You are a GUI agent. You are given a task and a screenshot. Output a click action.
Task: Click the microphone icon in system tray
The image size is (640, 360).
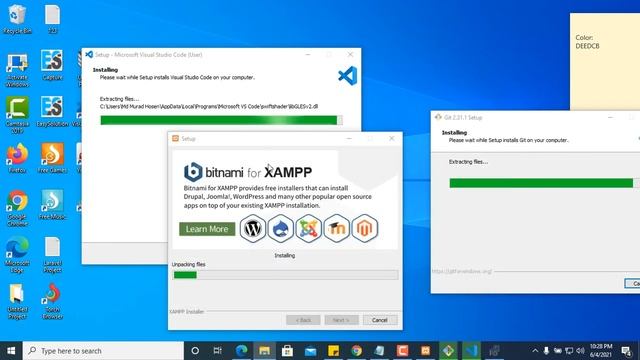pos(546,351)
